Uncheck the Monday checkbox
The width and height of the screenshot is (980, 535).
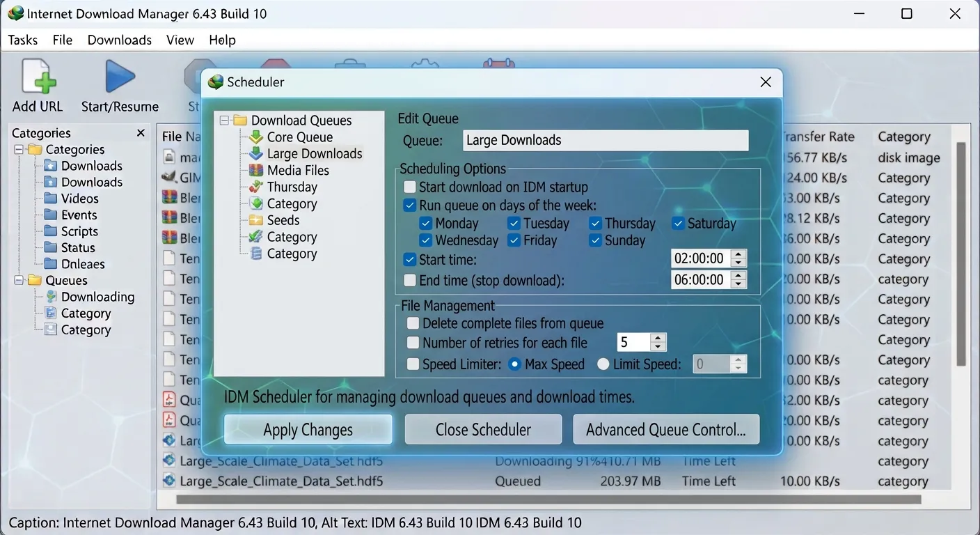[426, 224]
